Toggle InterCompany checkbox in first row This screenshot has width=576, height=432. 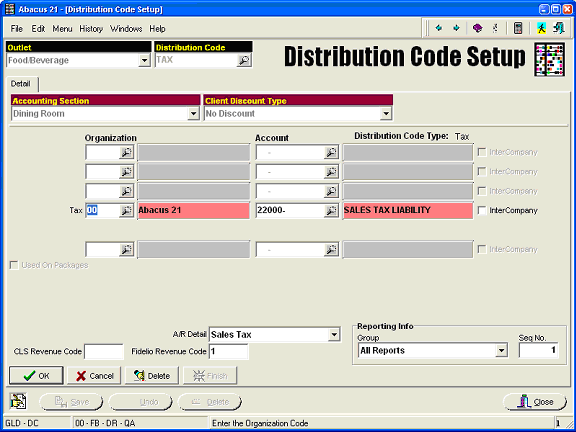tap(482, 152)
